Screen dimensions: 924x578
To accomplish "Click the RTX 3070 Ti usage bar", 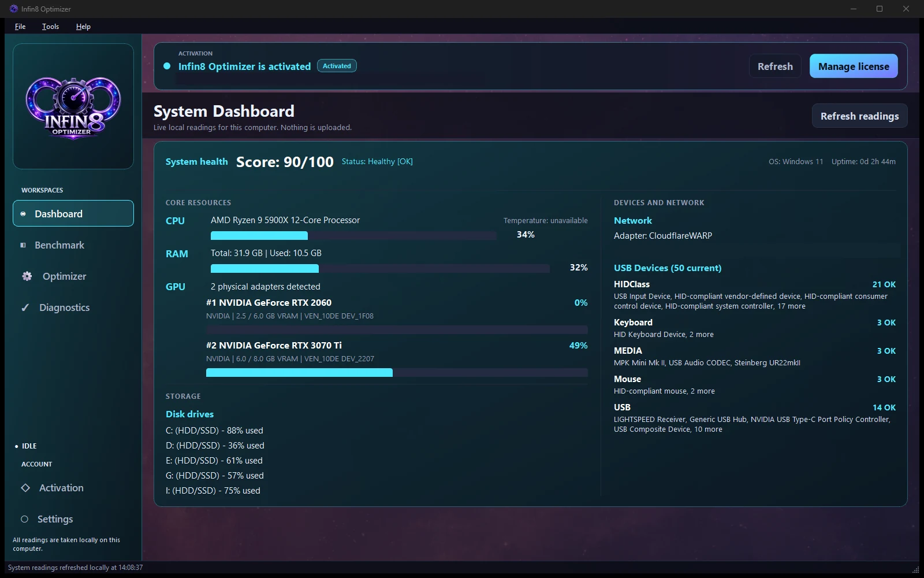I will point(397,373).
